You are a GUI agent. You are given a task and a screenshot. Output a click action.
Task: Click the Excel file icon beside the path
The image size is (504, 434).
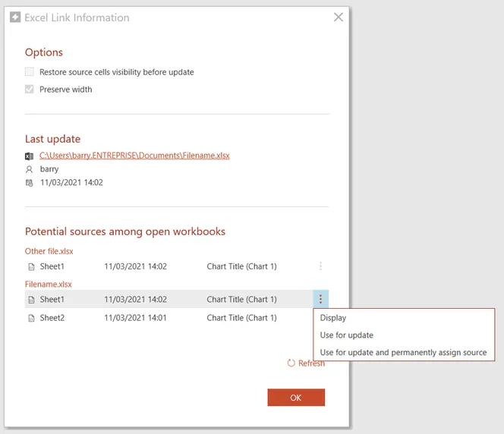click(30, 156)
